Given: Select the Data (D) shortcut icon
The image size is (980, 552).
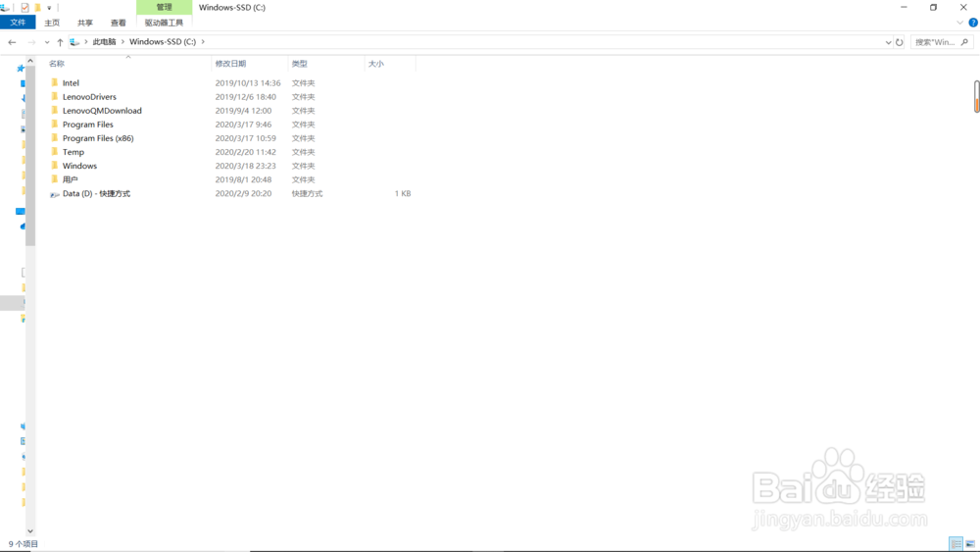Looking at the screenshot, I should [x=54, y=194].
